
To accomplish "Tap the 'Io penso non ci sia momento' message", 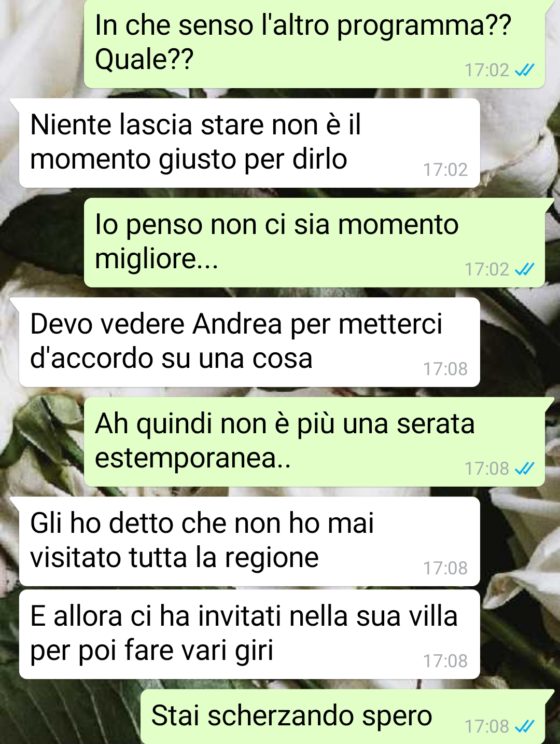I will click(x=314, y=242).
